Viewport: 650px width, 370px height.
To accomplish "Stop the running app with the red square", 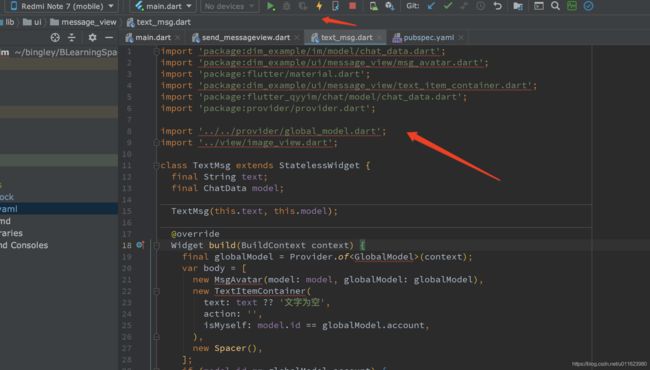I will tap(352, 6).
